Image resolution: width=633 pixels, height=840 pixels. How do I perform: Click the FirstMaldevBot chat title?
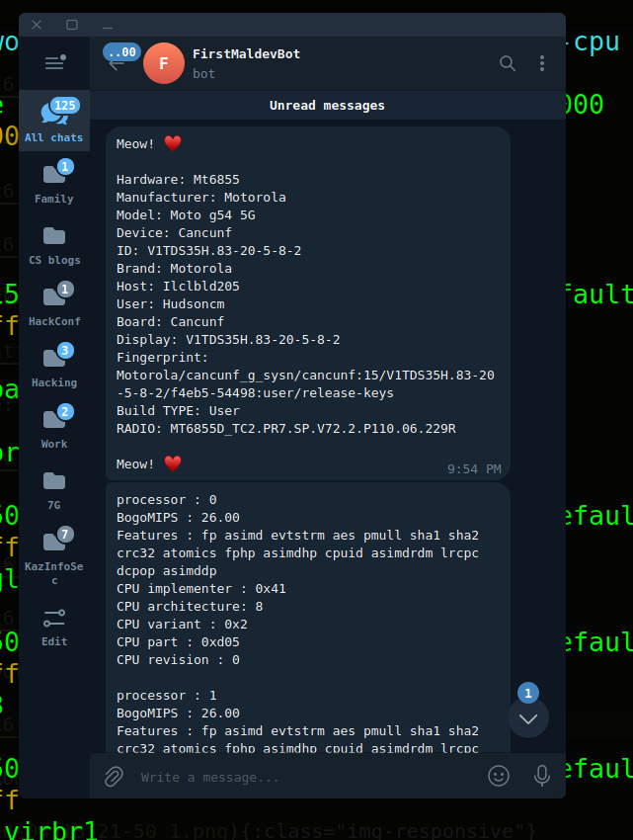point(246,54)
